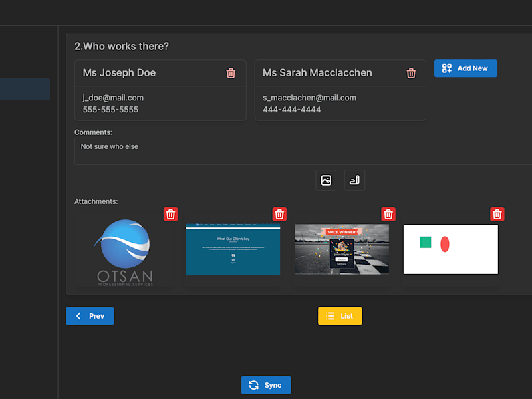The image size is (532, 399).
Task: Click the Sync button
Action: pyautogui.click(x=266, y=385)
